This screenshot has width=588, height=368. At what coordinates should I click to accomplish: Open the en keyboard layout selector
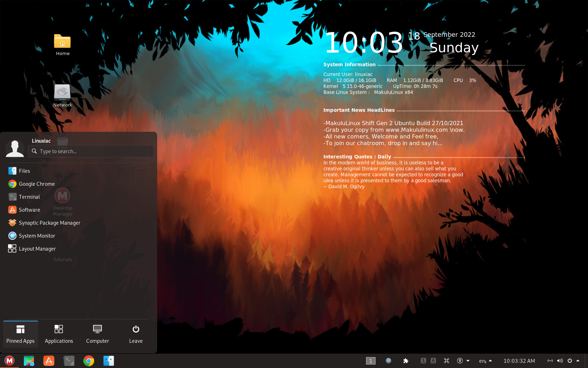coord(485,361)
